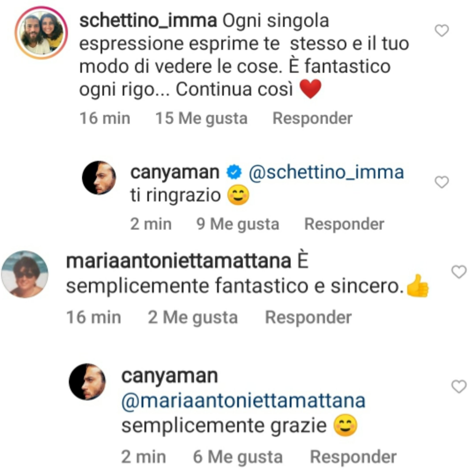This screenshot has height=476, width=476.
Task: Like mariaantoniettamattana's comment with heart icon
Action: [459, 272]
